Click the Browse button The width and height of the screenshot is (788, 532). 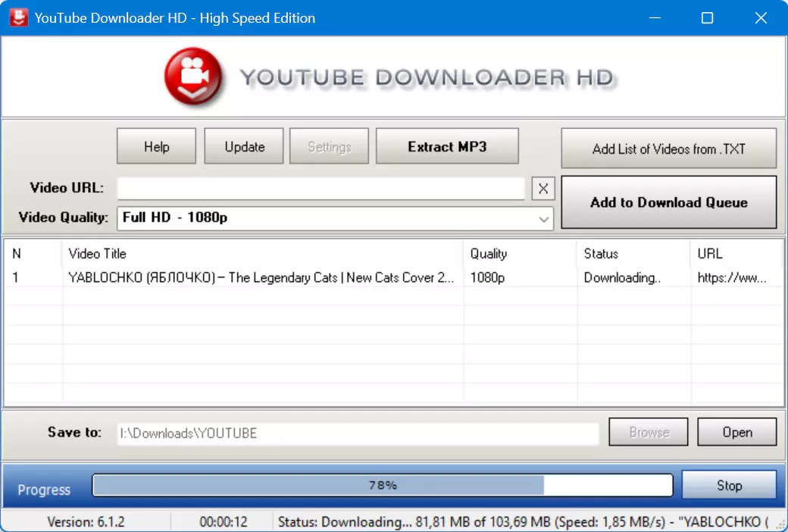click(x=649, y=432)
